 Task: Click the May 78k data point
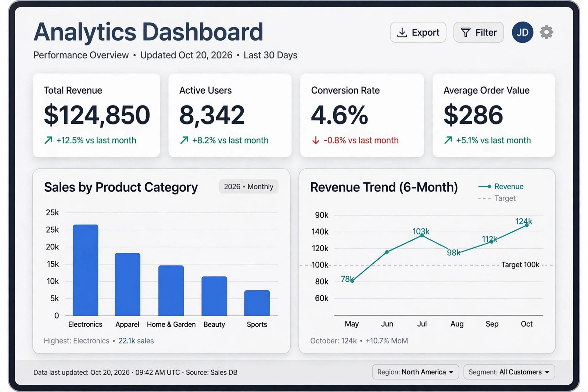352,281
